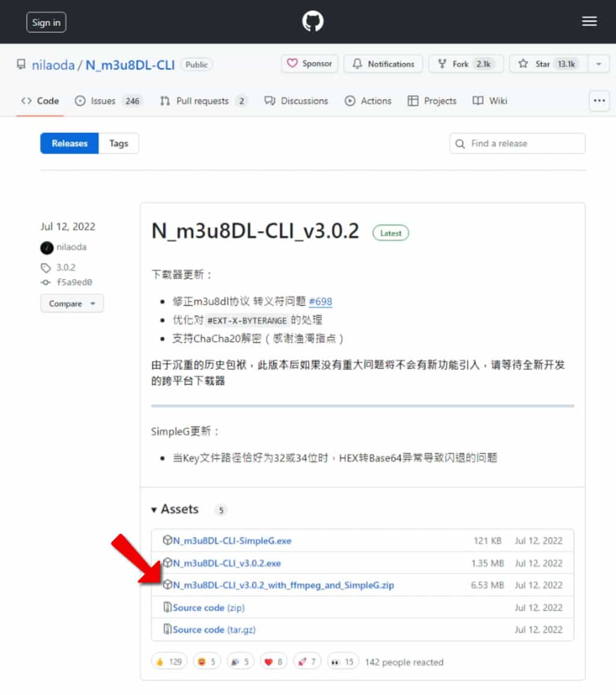Click the repository icon beside nilaoda
Viewport: 616px width, 695px height.
(21, 65)
